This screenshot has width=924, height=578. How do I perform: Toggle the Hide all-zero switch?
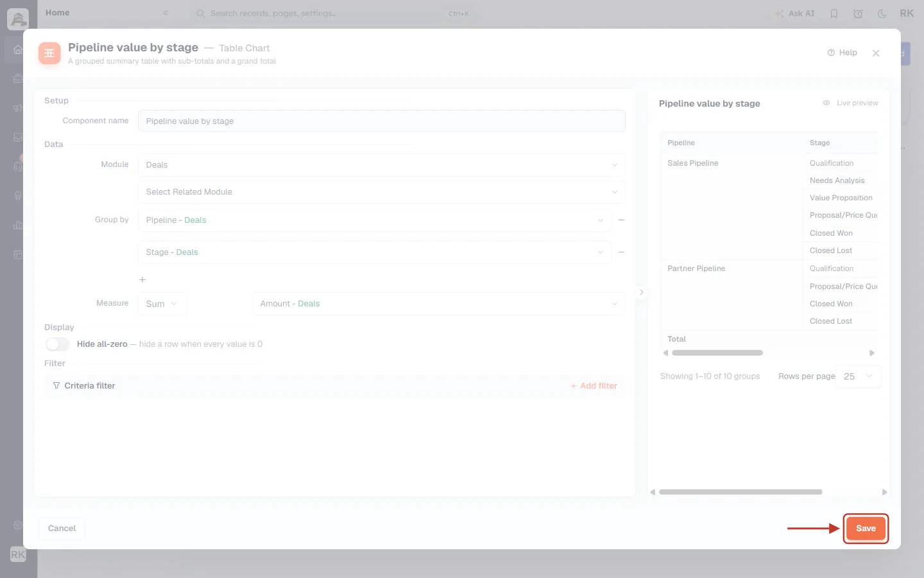pos(57,344)
